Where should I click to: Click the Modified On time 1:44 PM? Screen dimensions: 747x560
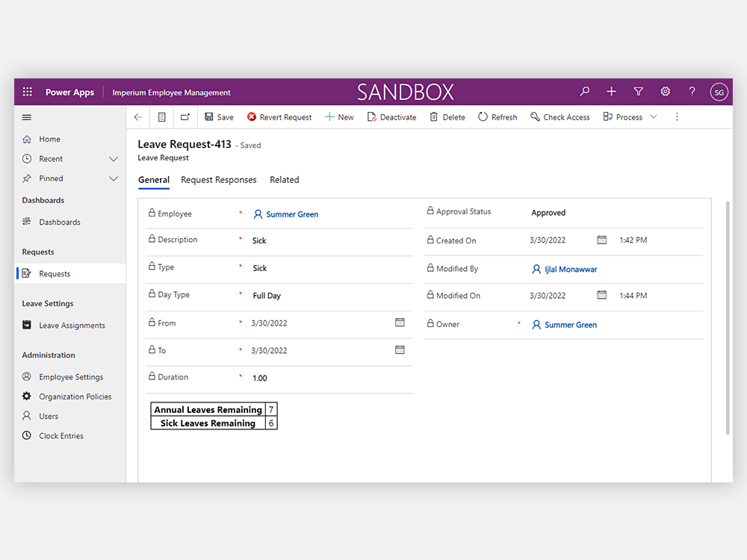coord(633,295)
